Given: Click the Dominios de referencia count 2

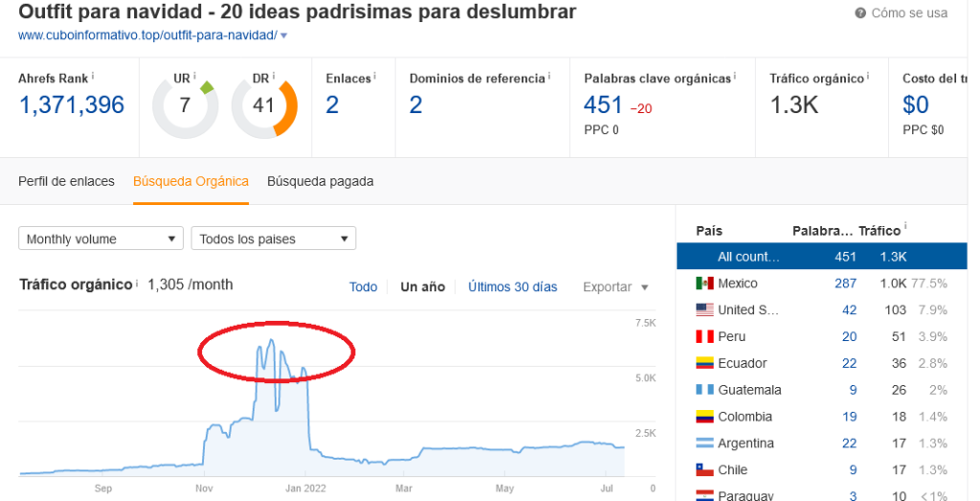Looking at the screenshot, I should [x=415, y=105].
